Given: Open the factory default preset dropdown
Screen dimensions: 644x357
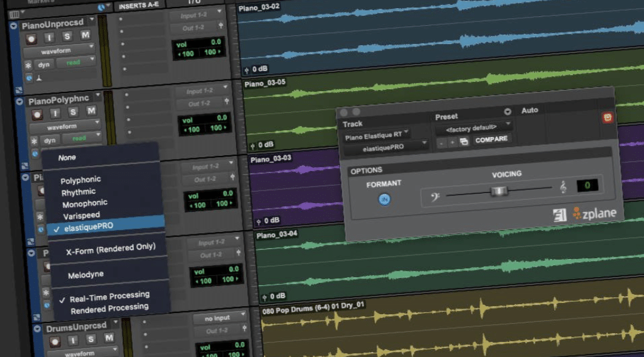Looking at the screenshot, I should [474, 128].
